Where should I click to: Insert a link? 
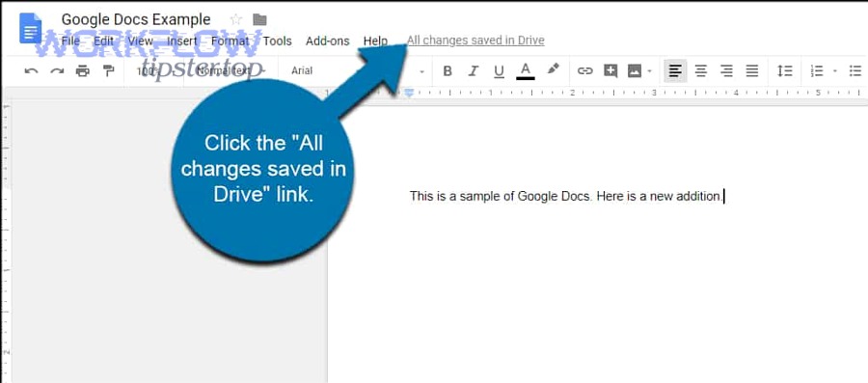(x=585, y=70)
